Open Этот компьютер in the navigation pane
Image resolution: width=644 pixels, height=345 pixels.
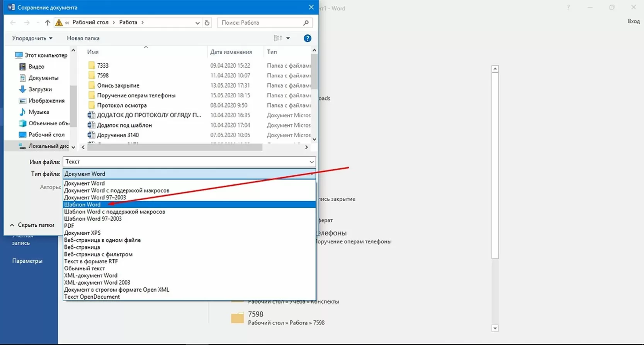[x=41, y=55]
